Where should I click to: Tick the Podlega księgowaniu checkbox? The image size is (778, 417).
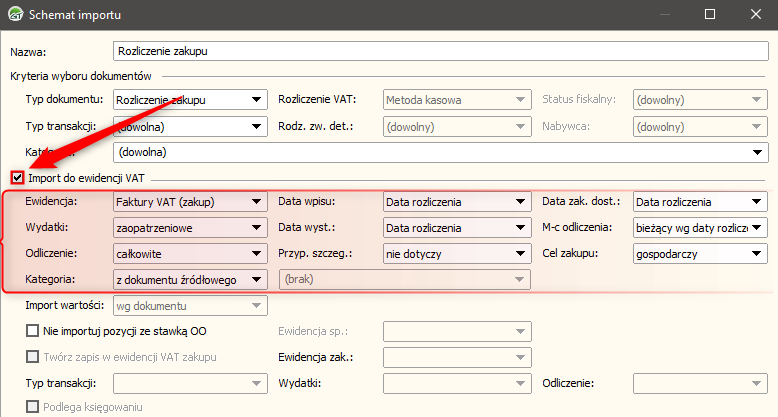pyautogui.click(x=32, y=407)
